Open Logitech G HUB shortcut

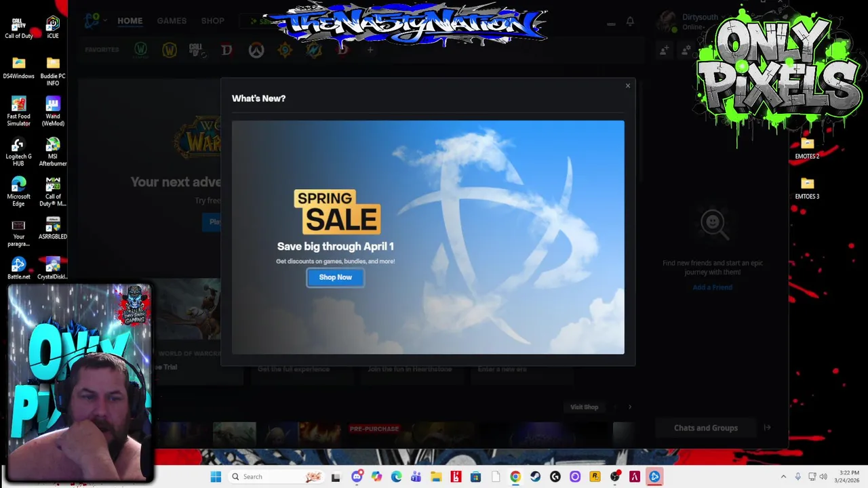pyautogui.click(x=18, y=152)
